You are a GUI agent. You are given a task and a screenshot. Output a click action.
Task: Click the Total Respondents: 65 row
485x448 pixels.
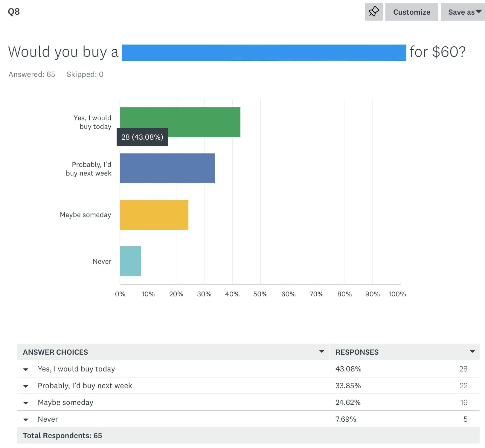tap(62, 435)
